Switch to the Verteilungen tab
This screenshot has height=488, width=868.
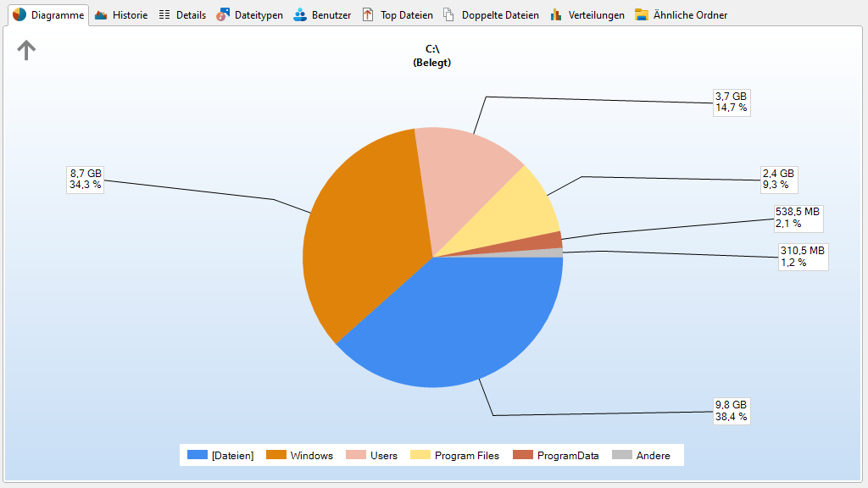[x=587, y=15]
